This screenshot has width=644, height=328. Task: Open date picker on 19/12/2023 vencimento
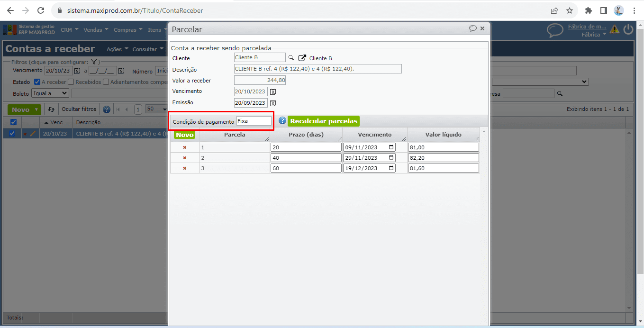coord(391,168)
